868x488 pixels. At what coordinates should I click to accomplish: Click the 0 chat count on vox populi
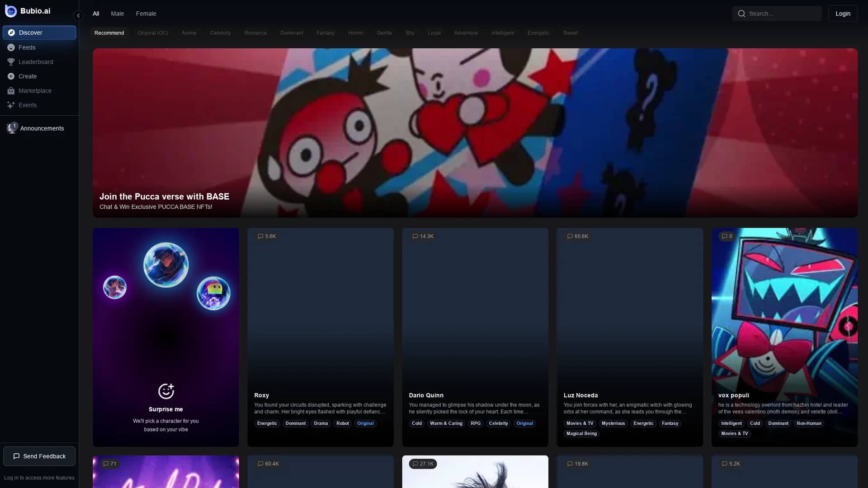727,236
